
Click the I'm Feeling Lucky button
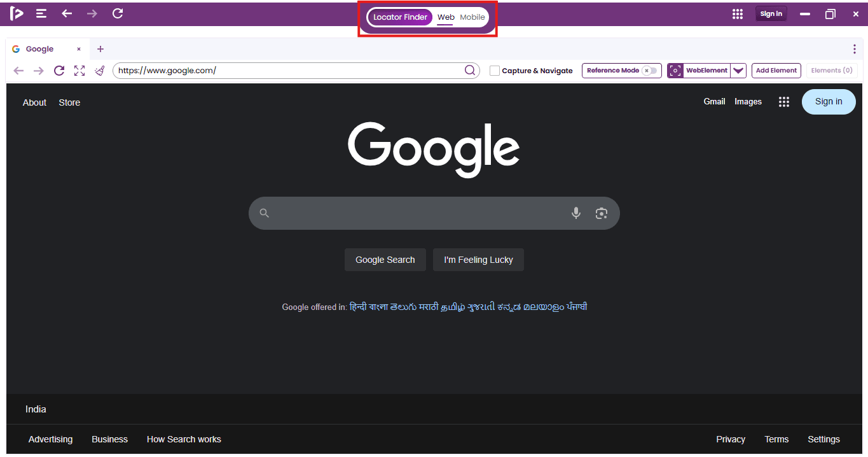[478, 260]
